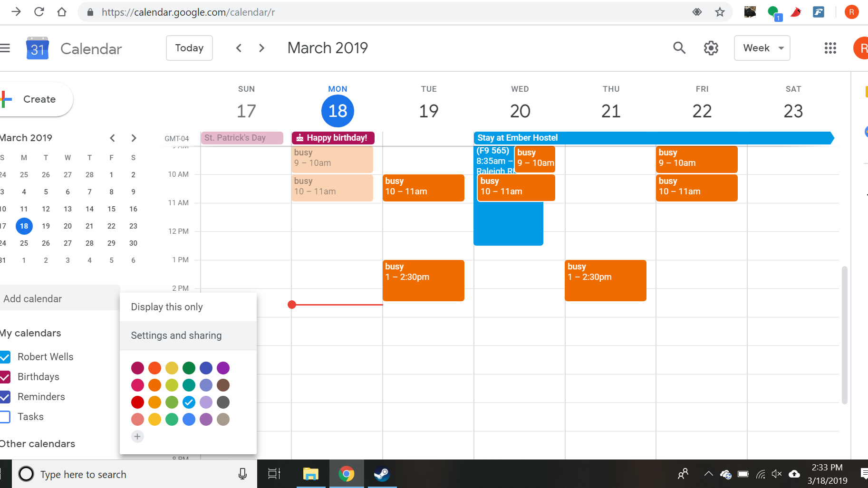Enable the Tasks calendar checkbox
The height and width of the screenshot is (488, 868).
point(5,417)
